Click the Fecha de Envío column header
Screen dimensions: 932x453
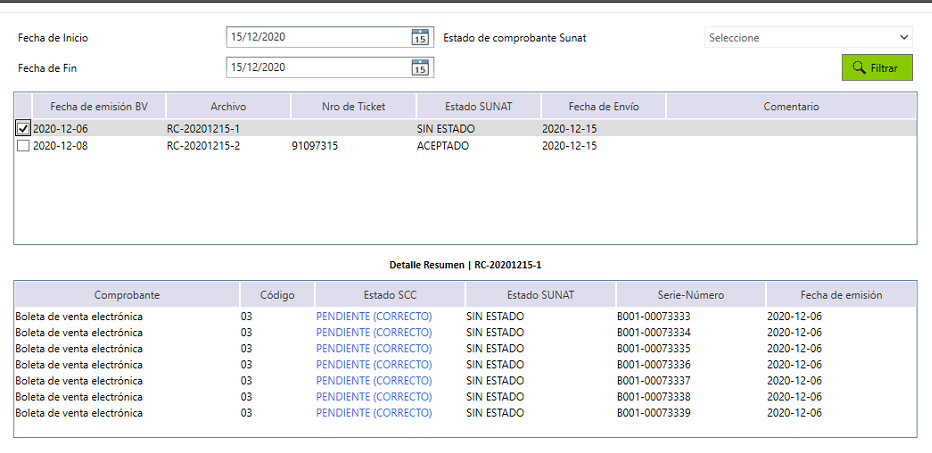603,106
